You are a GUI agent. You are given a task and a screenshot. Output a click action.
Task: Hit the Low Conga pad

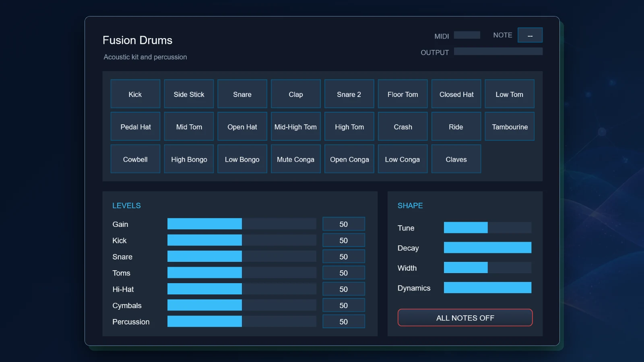tap(403, 159)
